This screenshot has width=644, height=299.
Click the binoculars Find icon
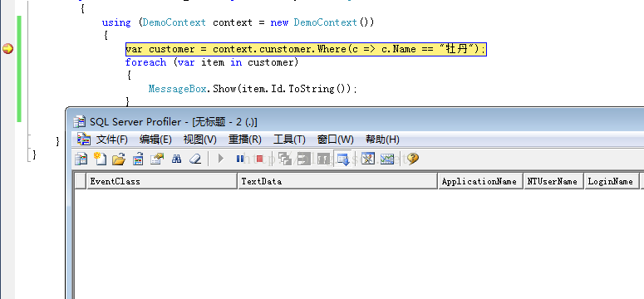[x=177, y=159]
